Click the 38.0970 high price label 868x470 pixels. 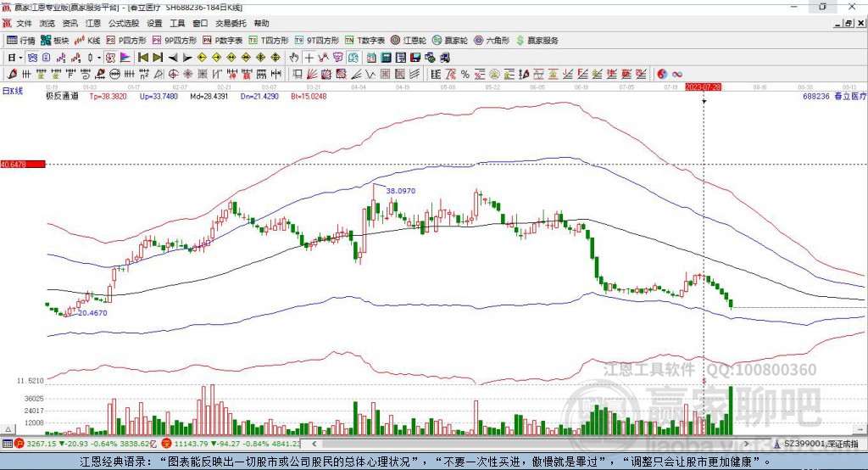coord(400,191)
